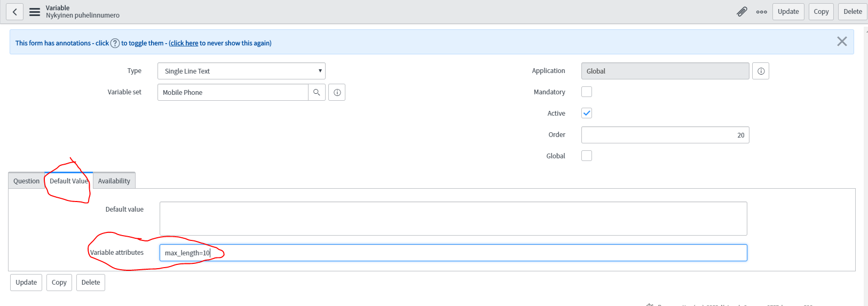Click into the Order number field
The width and height of the screenshot is (868, 306).
click(665, 135)
